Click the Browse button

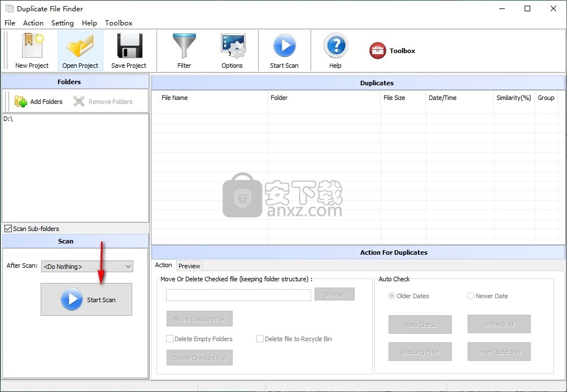coord(334,294)
